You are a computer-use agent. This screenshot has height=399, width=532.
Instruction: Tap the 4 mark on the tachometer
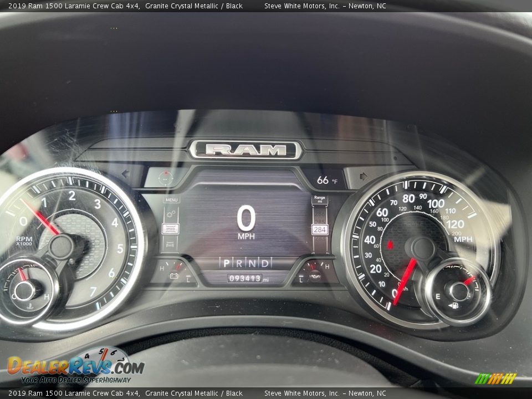pyautogui.click(x=115, y=223)
